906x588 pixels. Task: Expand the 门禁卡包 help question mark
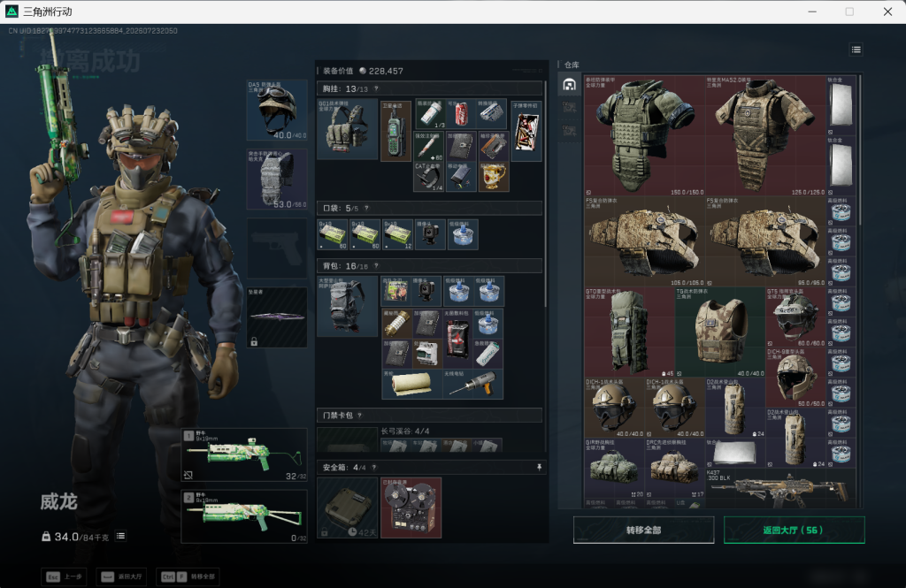359,416
